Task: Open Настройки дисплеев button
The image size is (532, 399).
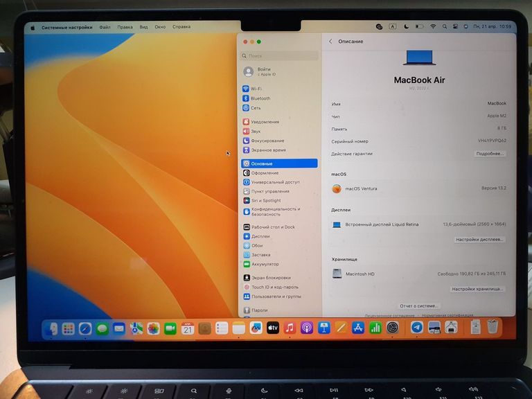Action: pyautogui.click(x=479, y=240)
